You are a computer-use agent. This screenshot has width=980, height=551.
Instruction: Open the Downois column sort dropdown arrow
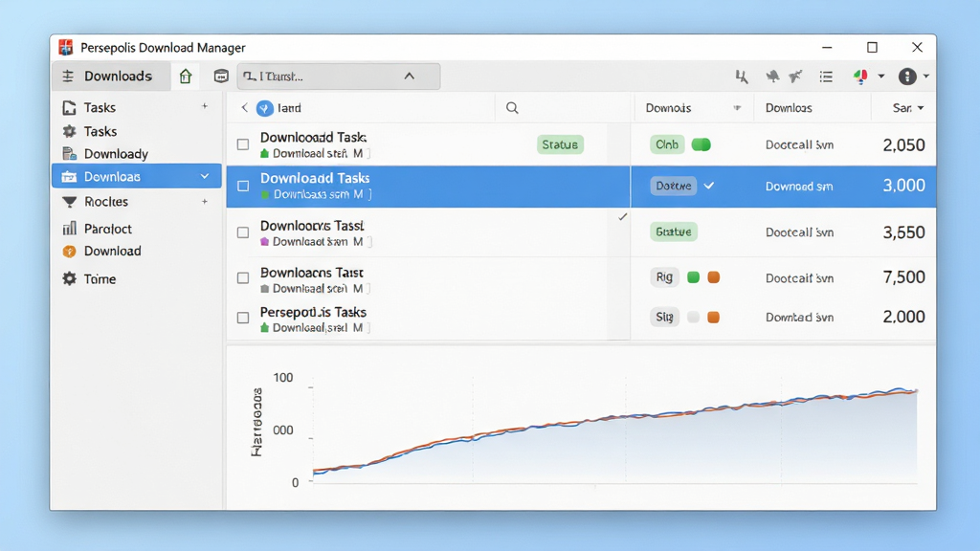point(738,108)
